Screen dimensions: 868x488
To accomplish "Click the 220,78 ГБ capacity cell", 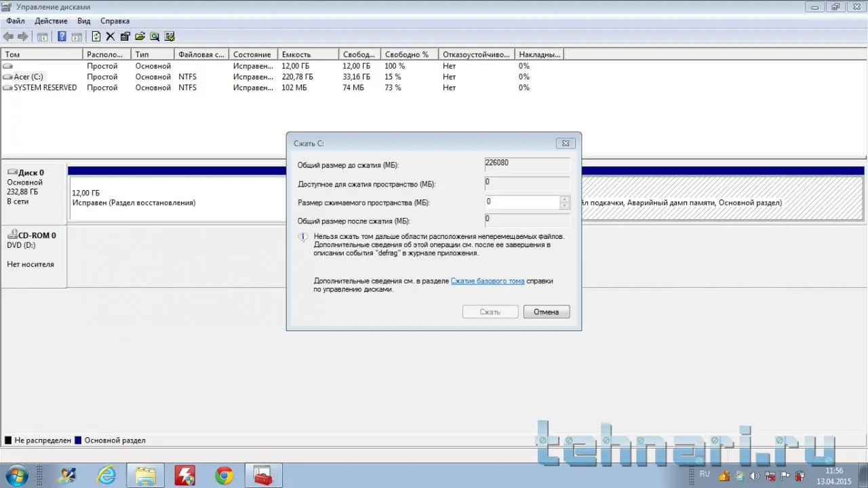I will [297, 77].
